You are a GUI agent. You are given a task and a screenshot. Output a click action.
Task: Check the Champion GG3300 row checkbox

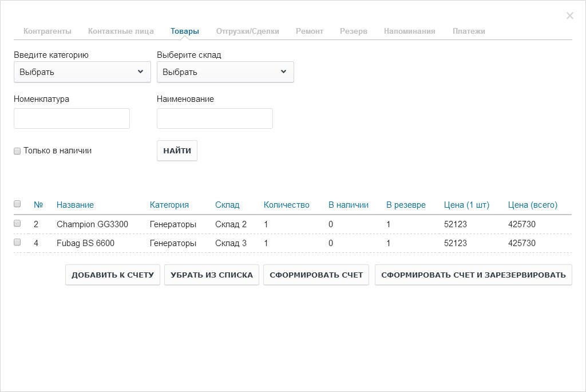[x=17, y=223]
